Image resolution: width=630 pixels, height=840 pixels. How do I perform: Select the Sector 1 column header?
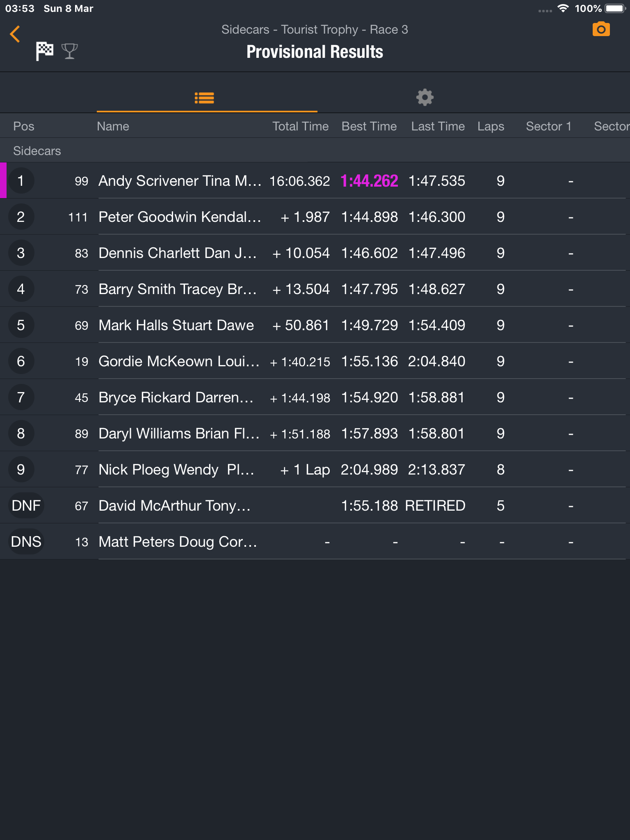549,126
